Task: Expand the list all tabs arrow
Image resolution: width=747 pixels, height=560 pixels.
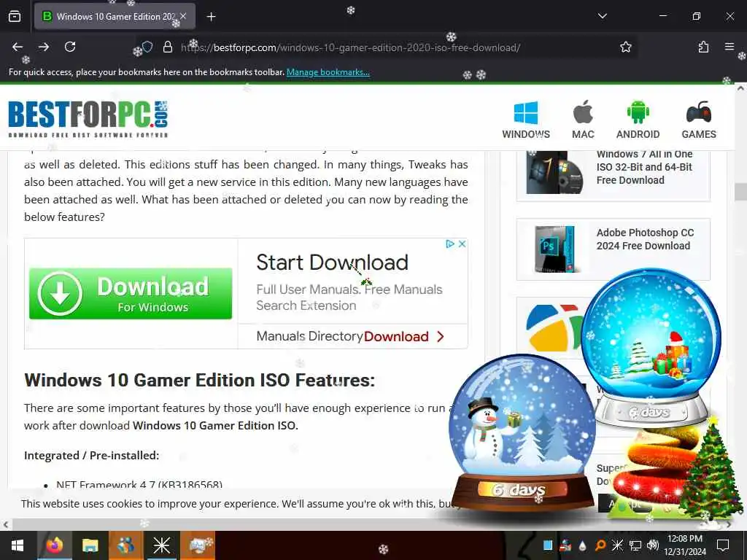Action: [x=602, y=16]
